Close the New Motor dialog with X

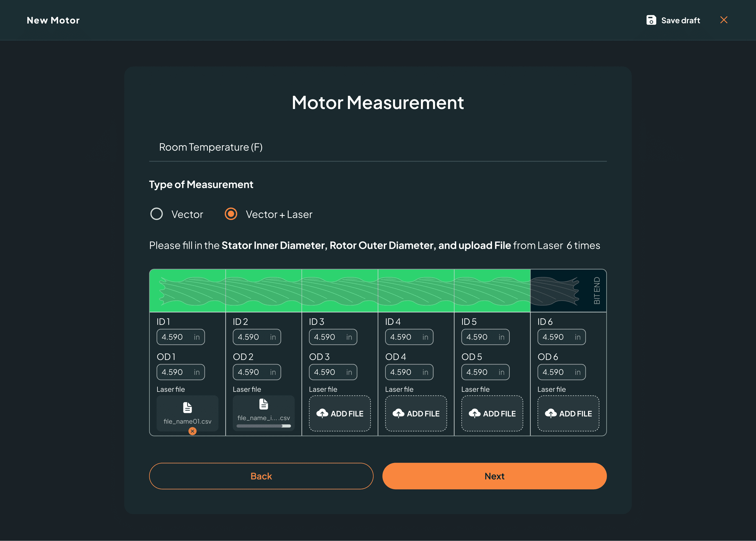[723, 20]
